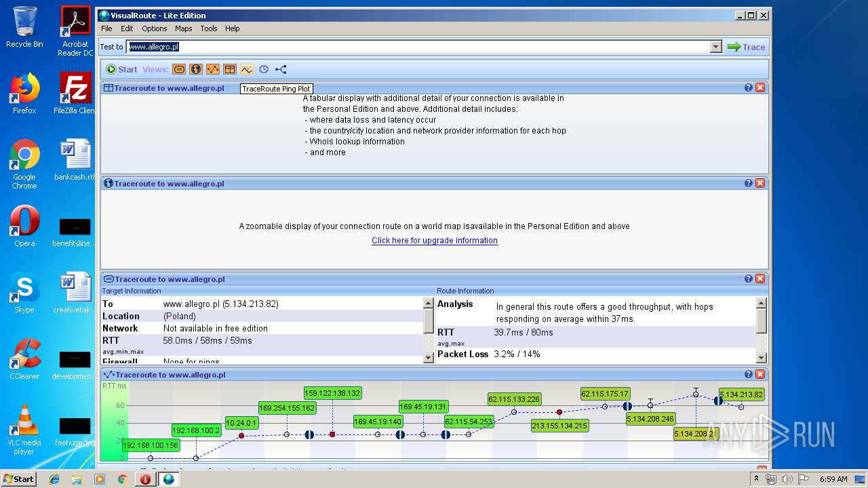This screenshot has height=488, width=868.
Task: Open help for the plot Traceroute panel
Action: pyautogui.click(x=749, y=374)
